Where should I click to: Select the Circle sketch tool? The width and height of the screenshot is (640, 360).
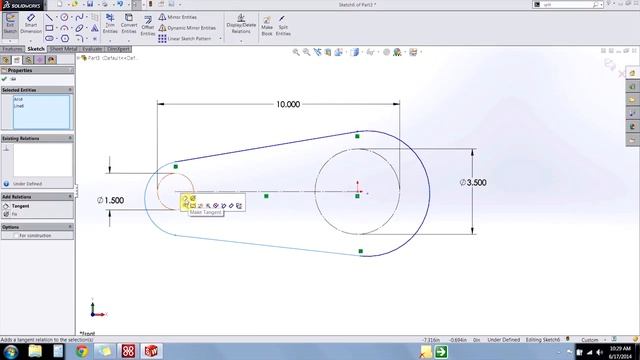point(64,17)
